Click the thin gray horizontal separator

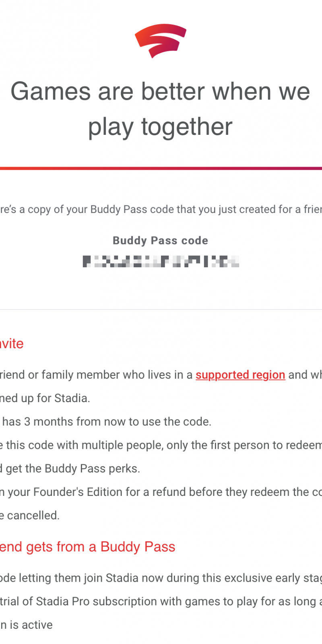(161, 310)
